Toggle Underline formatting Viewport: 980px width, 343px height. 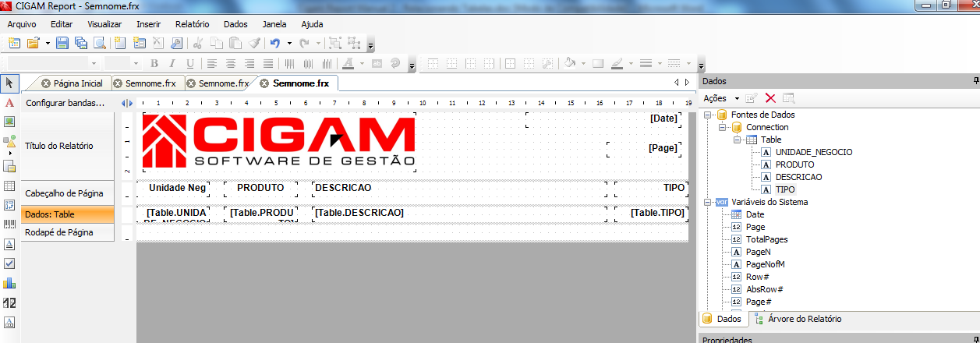pos(191,63)
